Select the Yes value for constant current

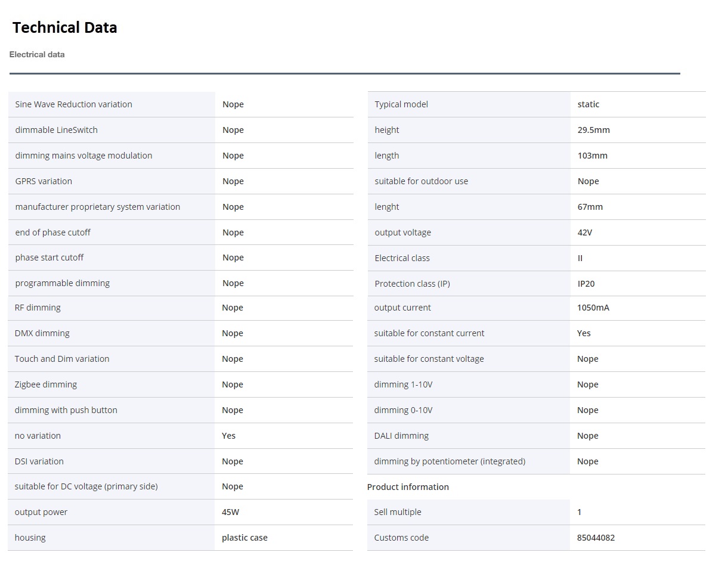584,333
